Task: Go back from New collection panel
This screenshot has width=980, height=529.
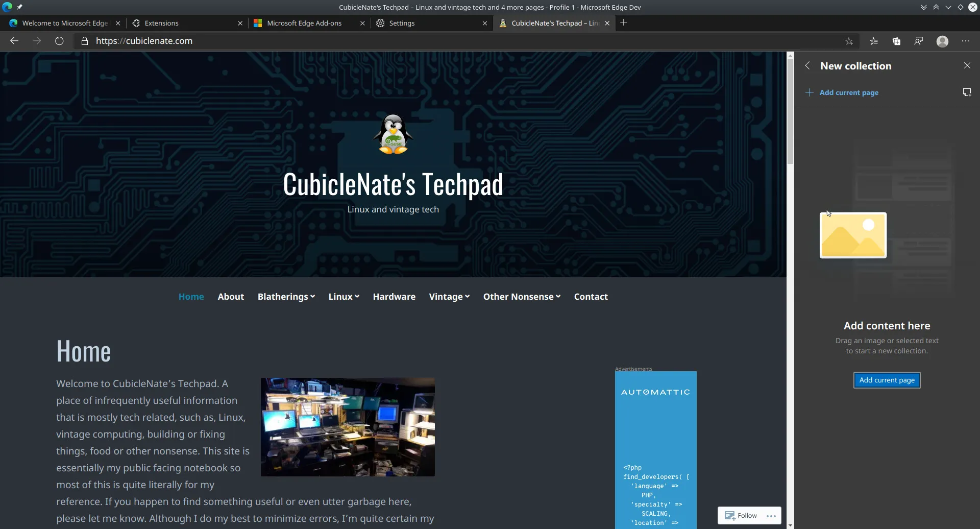Action: click(x=807, y=65)
